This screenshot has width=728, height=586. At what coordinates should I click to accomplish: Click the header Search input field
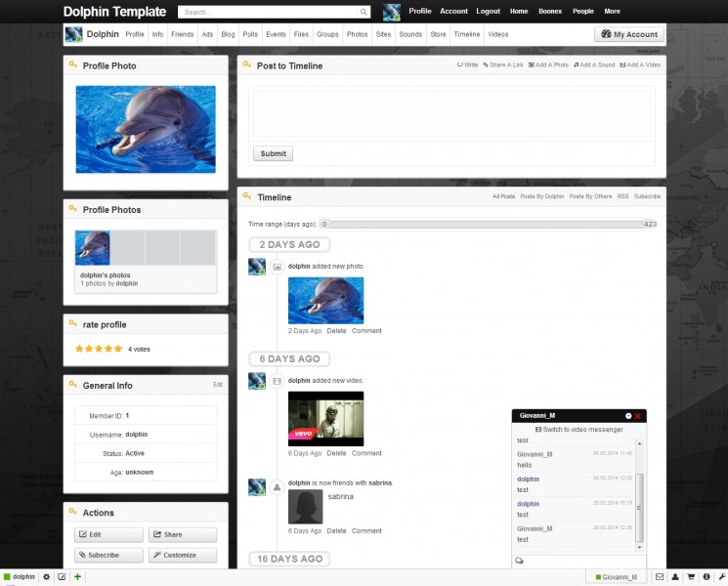[x=270, y=12]
